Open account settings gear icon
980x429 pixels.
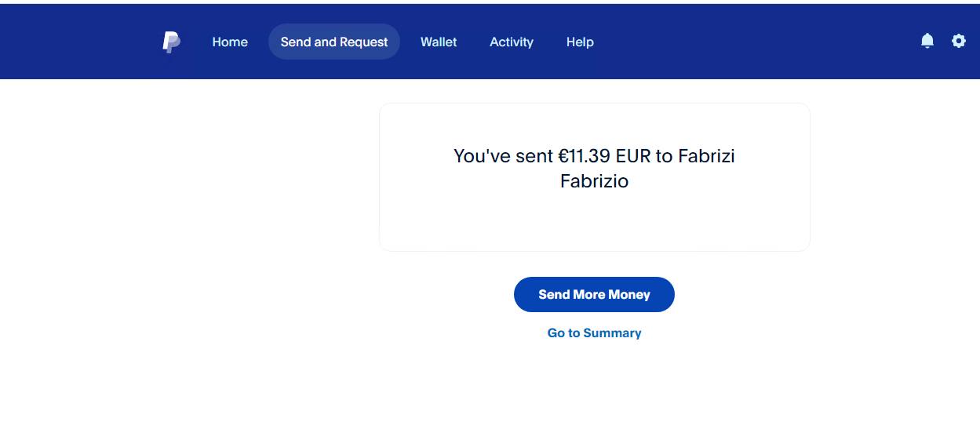[959, 41]
